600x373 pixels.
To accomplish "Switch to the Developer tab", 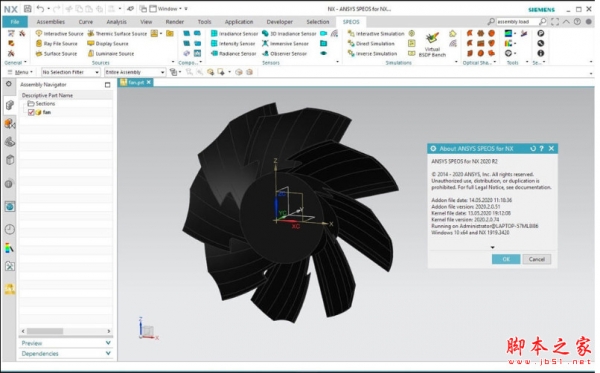I will (280, 22).
